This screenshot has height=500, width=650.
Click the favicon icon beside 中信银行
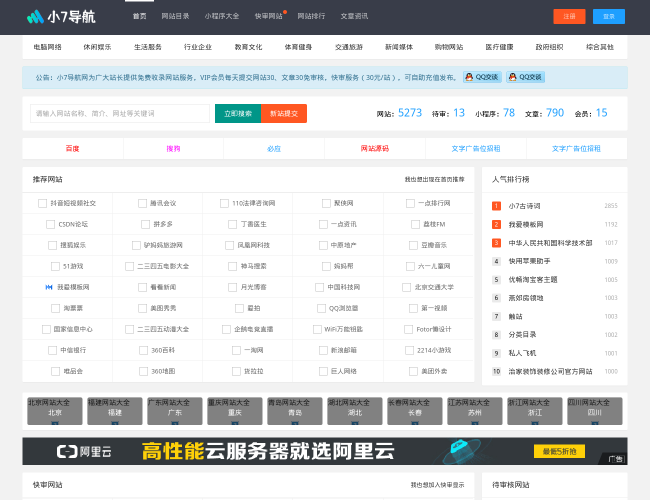click(53, 350)
